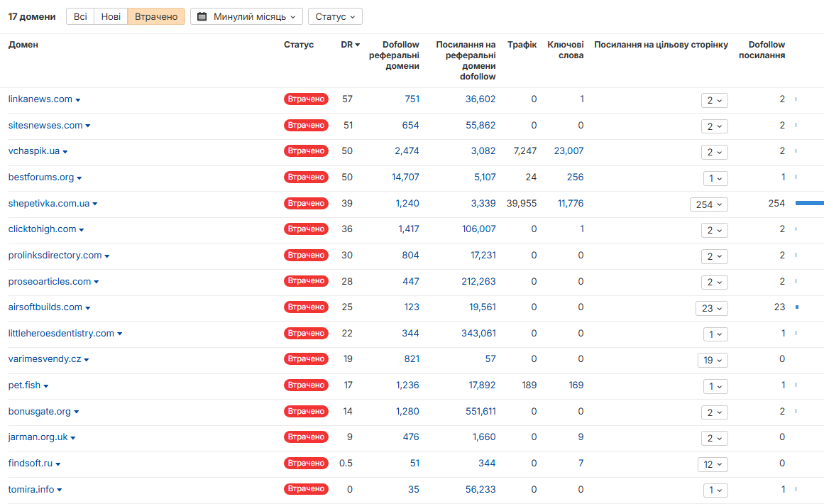Sort by the DR column header
This screenshot has width=824, height=504.
[350, 45]
